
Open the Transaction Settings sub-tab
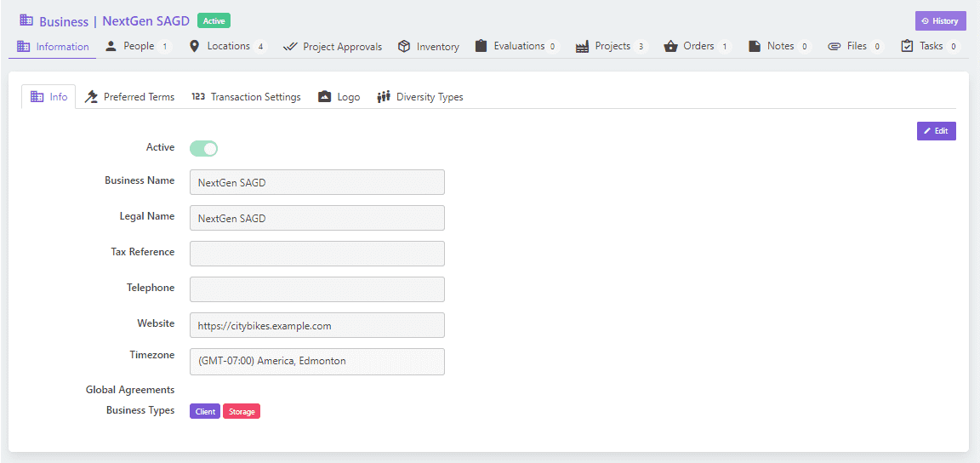(x=246, y=97)
